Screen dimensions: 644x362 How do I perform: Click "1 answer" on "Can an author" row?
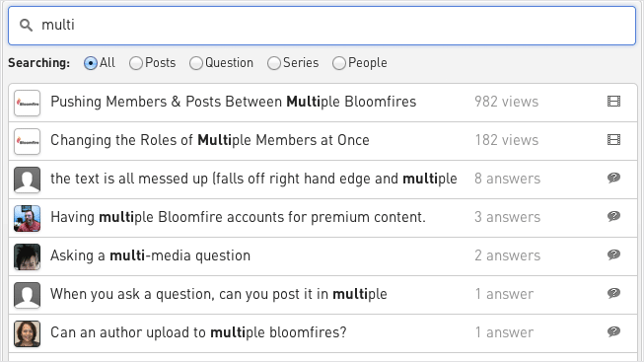[504, 332]
